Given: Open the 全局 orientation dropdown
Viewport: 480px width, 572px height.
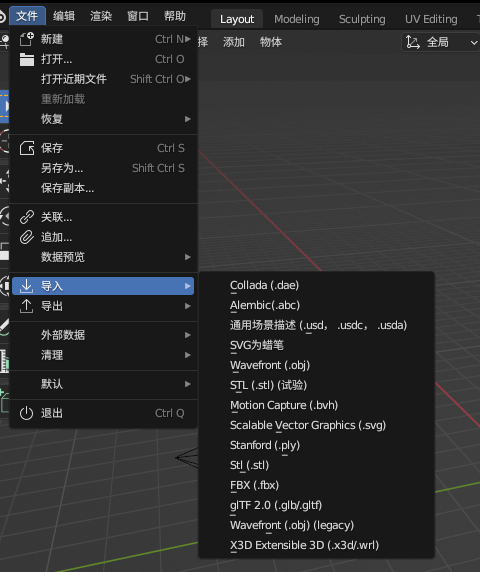Looking at the screenshot, I should point(441,42).
